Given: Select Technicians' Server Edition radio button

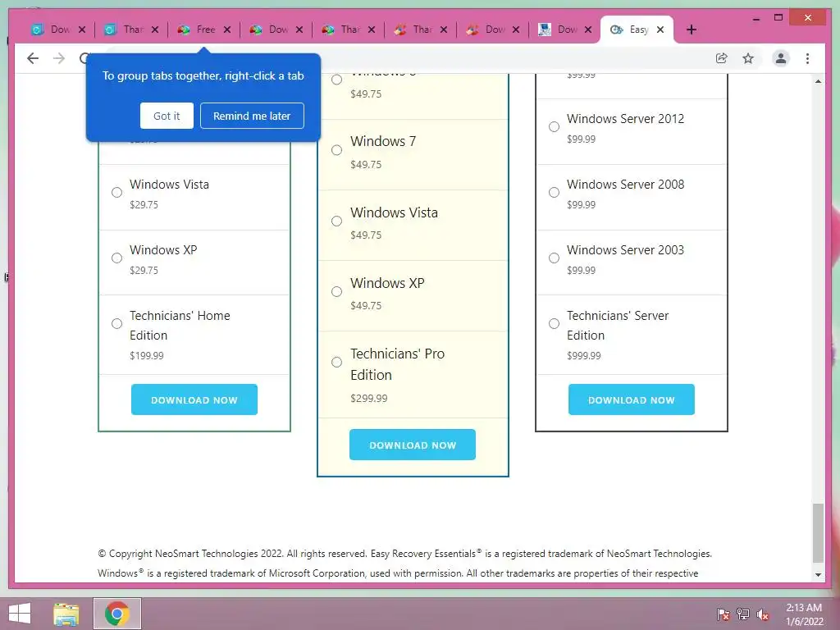Looking at the screenshot, I should pyautogui.click(x=554, y=323).
